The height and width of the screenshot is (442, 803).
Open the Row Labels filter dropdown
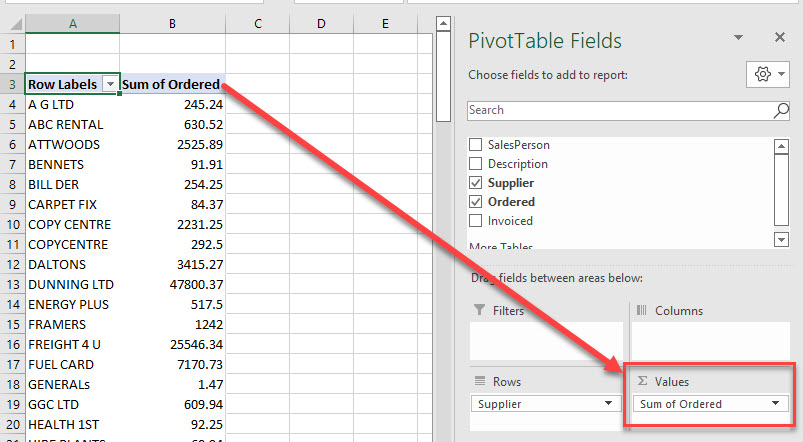[x=110, y=85]
